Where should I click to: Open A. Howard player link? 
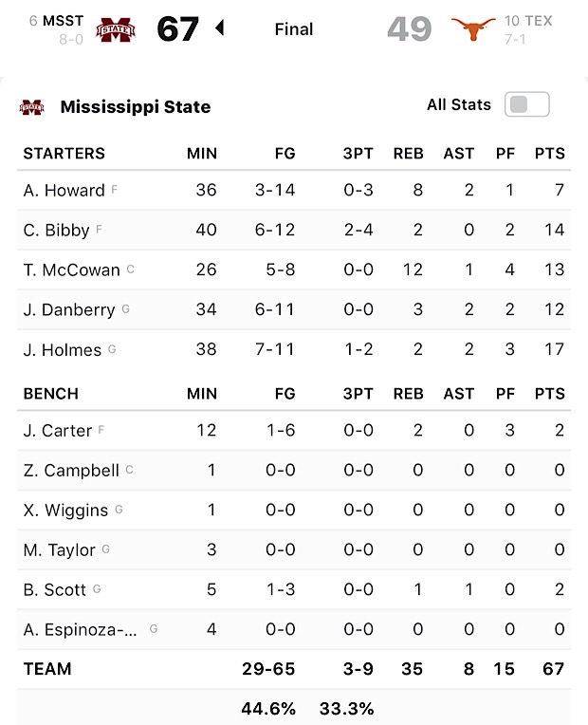(64, 190)
